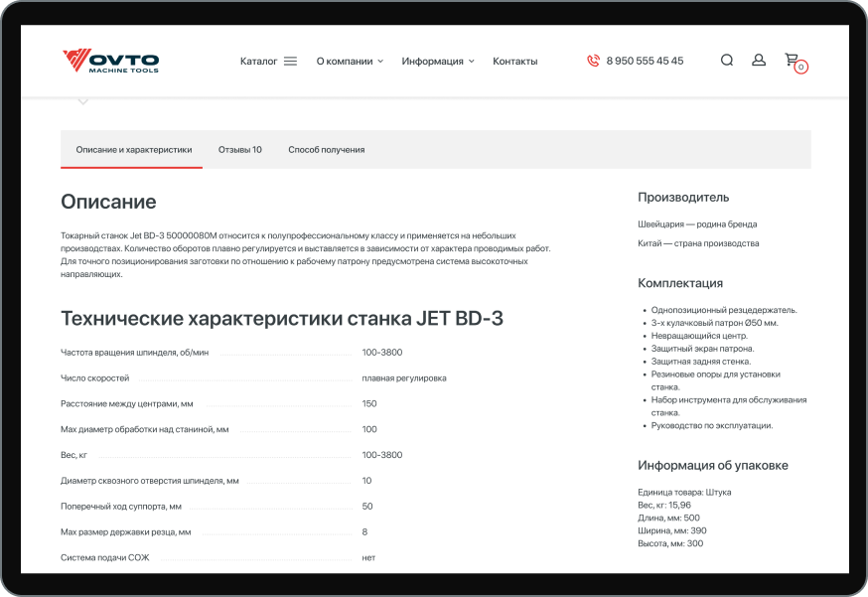Click the Частота вращения шпинделя, об/мин label
This screenshot has height=597, width=868.
point(134,353)
